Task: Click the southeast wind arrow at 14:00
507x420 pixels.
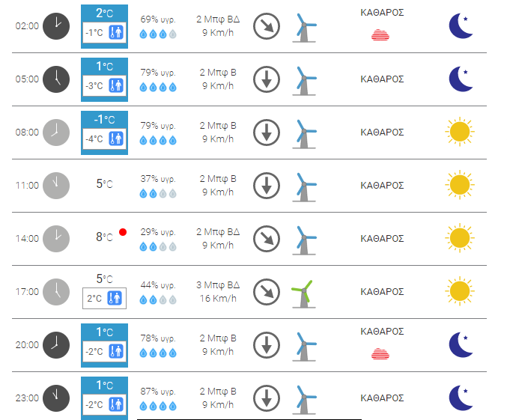Action: (267, 239)
